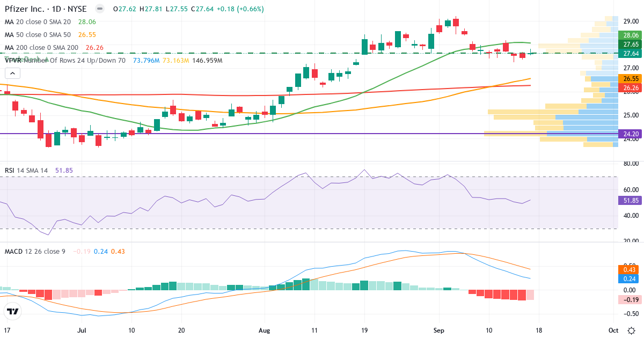Click the low value L27.55
The image size is (644, 338).
(x=175, y=9)
